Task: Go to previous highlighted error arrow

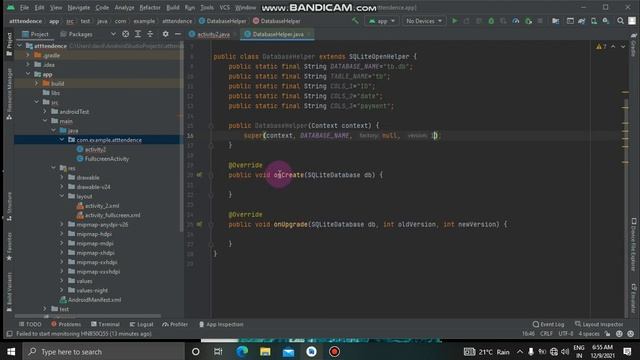Action: (x=613, y=47)
